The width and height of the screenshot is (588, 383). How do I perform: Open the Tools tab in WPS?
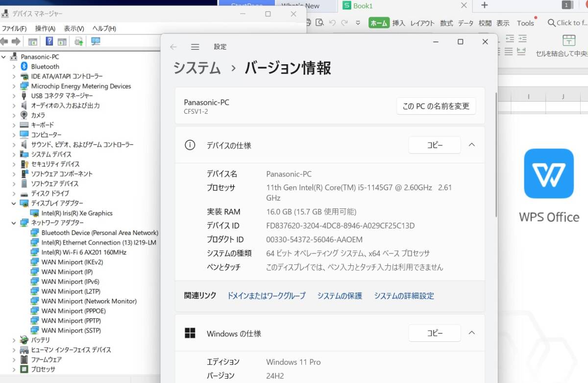pyautogui.click(x=525, y=23)
